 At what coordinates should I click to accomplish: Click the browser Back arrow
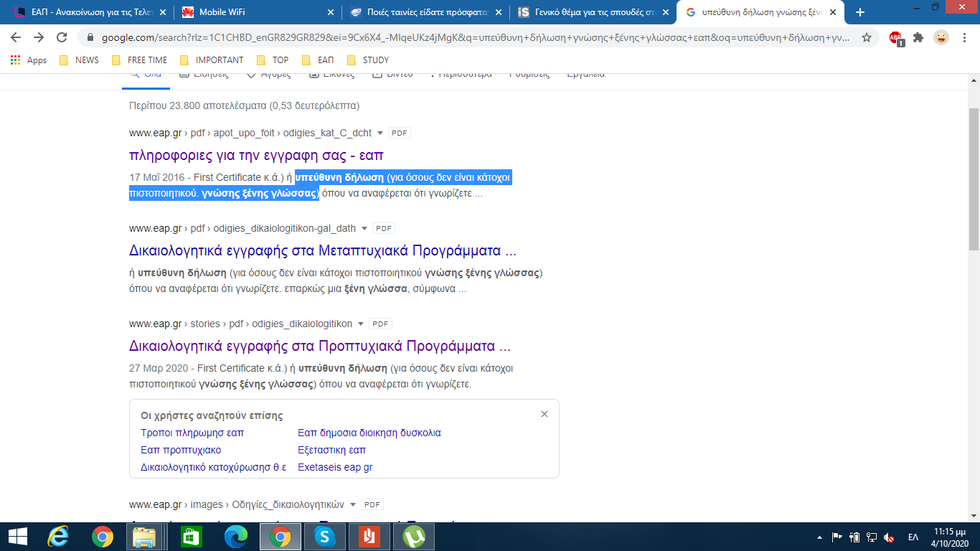pos(16,37)
